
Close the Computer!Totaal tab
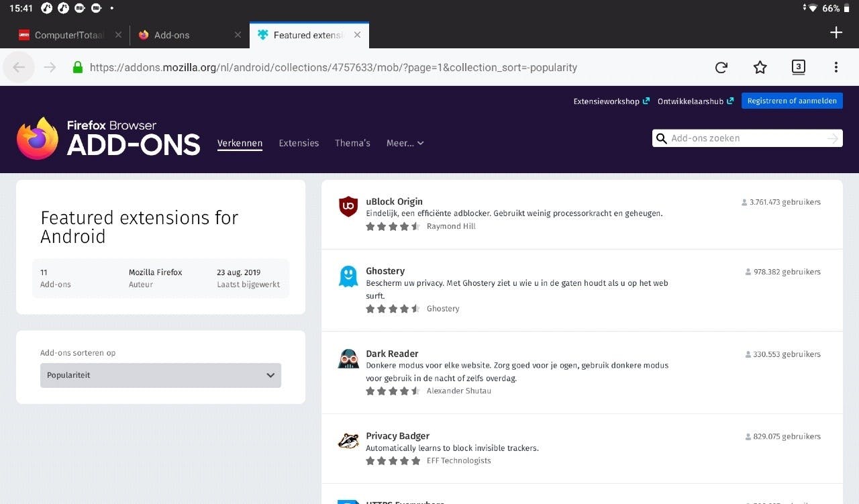click(x=118, y=35)
